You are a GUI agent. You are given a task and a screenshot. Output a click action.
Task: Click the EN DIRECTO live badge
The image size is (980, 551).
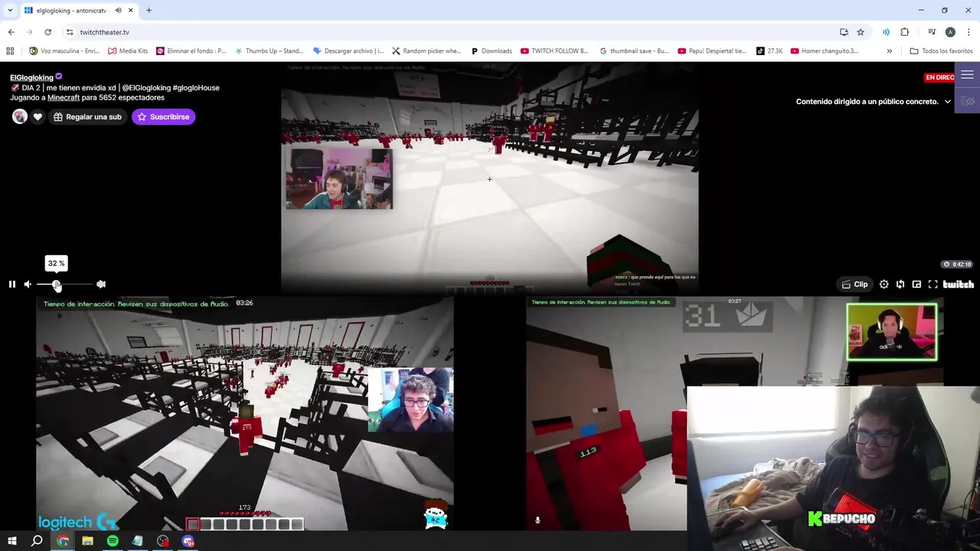click(939, 77)
